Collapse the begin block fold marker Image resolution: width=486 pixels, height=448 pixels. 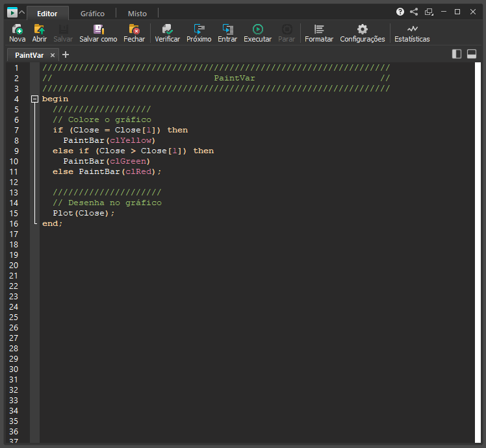pos(34,99)
